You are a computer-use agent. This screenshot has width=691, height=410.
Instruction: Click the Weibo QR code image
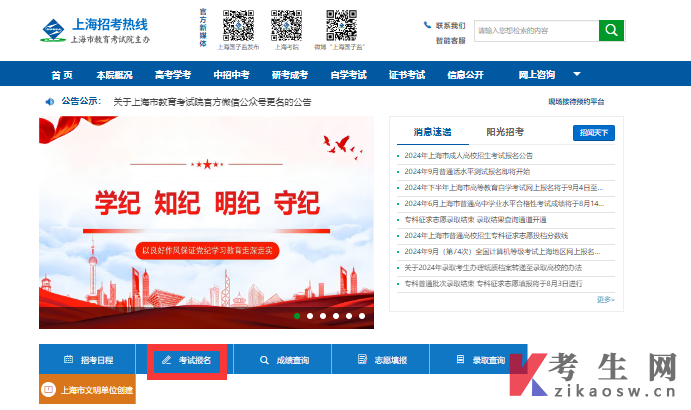click(x=342, y=26)
